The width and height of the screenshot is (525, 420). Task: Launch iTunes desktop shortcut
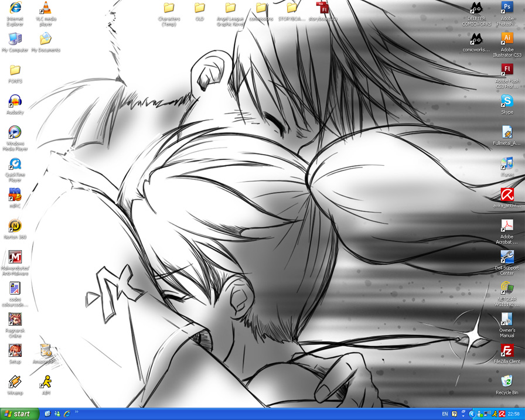click(x=507, y=167)
